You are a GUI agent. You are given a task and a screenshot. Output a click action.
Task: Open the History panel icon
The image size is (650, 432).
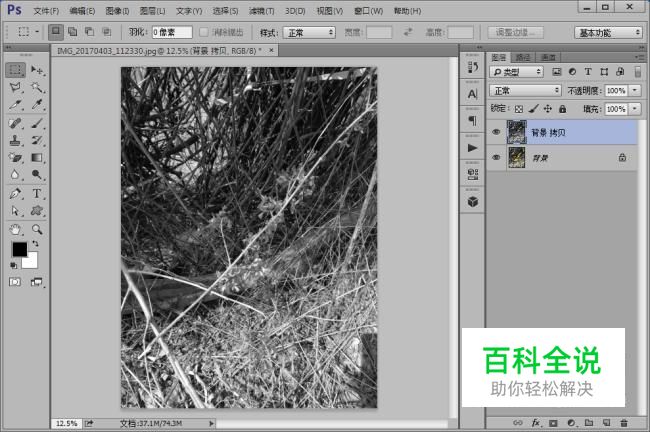[x=473, y=67]
